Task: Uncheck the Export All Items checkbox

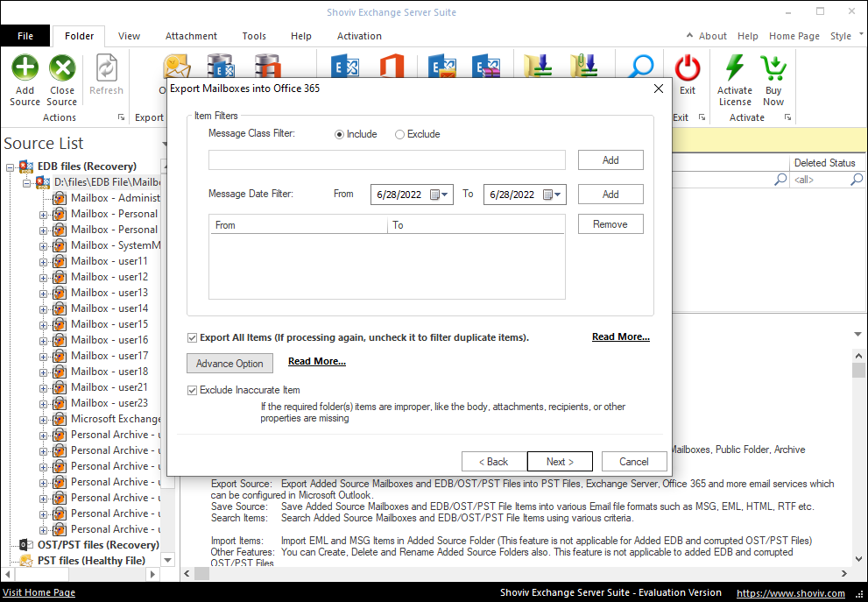Action: (192, 338)
